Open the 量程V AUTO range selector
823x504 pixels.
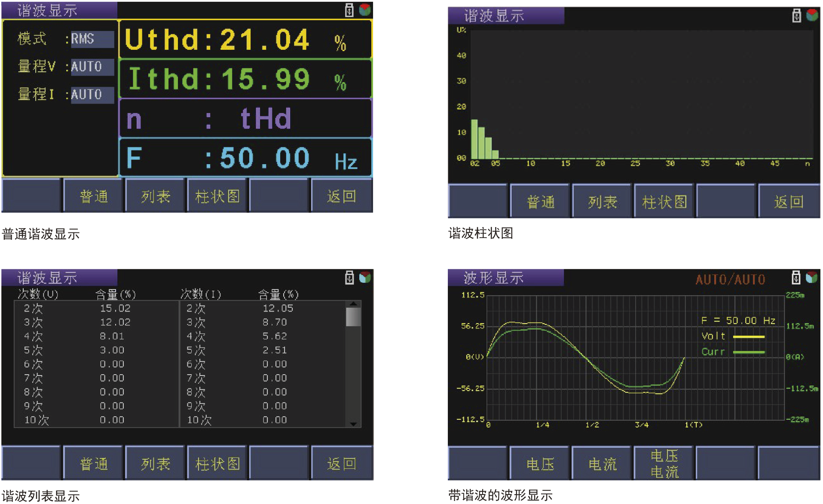[x=92, y=67]
